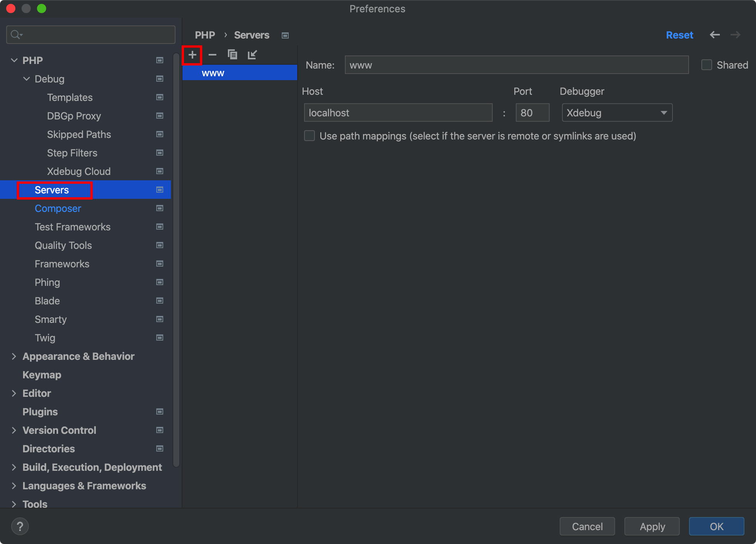
Task: Click the Apply button
Action: click(x=652, y=526)
